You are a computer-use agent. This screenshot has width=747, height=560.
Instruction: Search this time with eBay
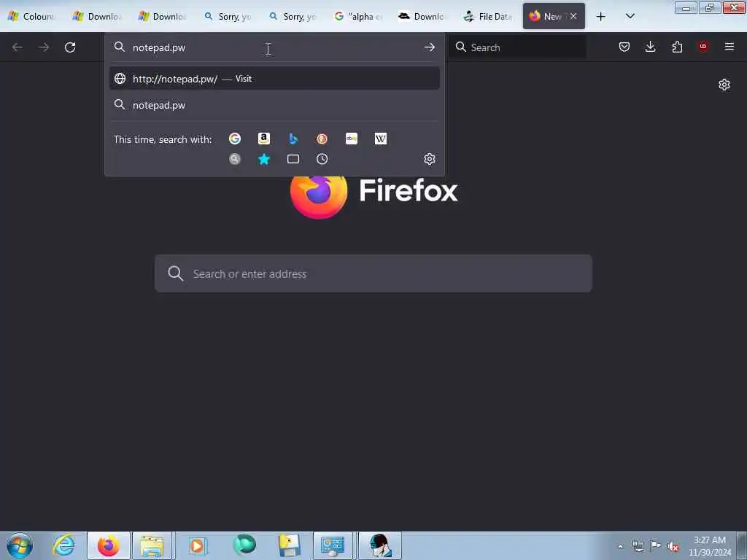pos(351,139)
